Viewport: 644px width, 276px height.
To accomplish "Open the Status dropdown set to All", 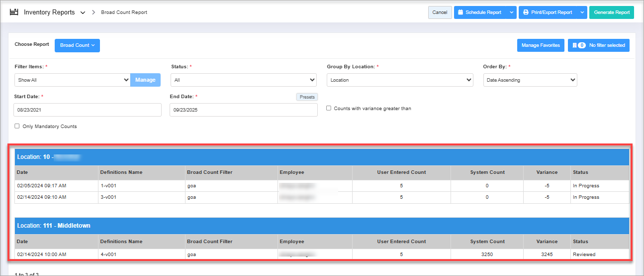I will pos(244,80).
